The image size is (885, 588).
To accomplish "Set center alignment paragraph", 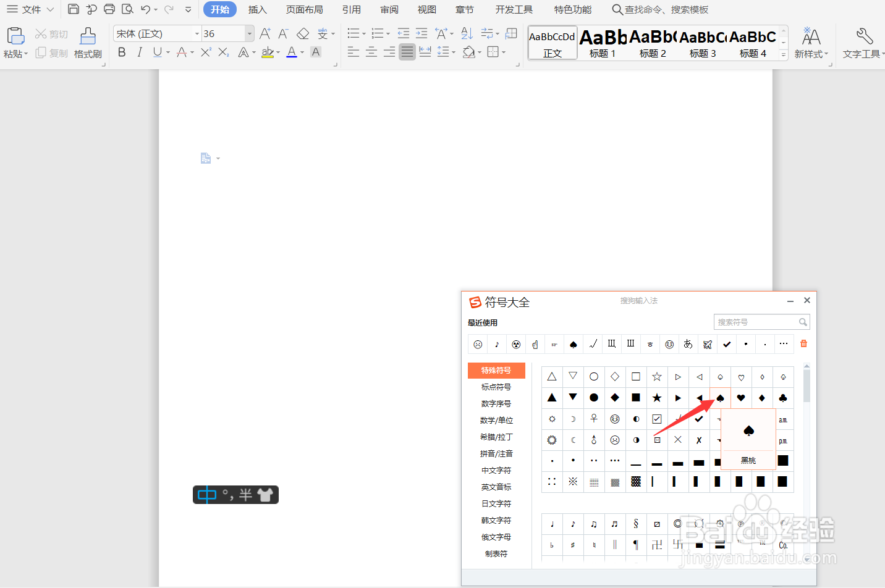I will [371, 52].
